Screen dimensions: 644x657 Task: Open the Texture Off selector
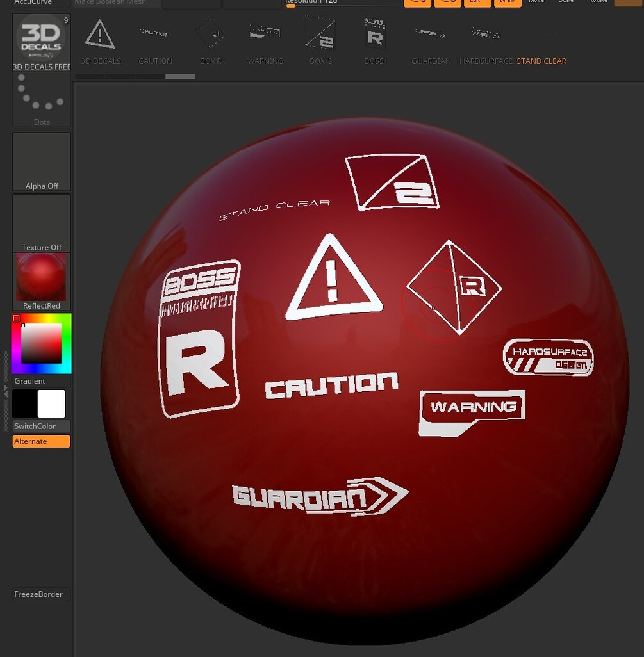(42, 223)
